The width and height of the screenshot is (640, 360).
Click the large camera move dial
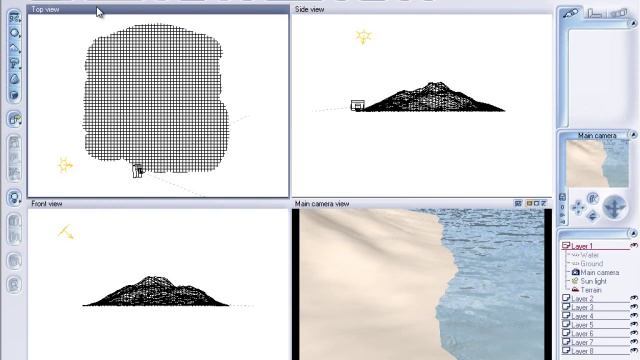point(615,207)
